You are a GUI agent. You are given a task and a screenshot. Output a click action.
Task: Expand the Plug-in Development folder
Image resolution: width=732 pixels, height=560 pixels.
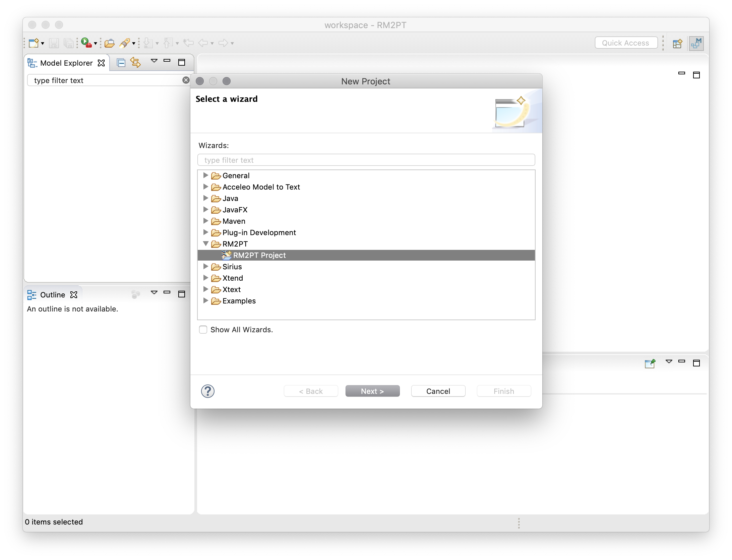tap(206, 232)
